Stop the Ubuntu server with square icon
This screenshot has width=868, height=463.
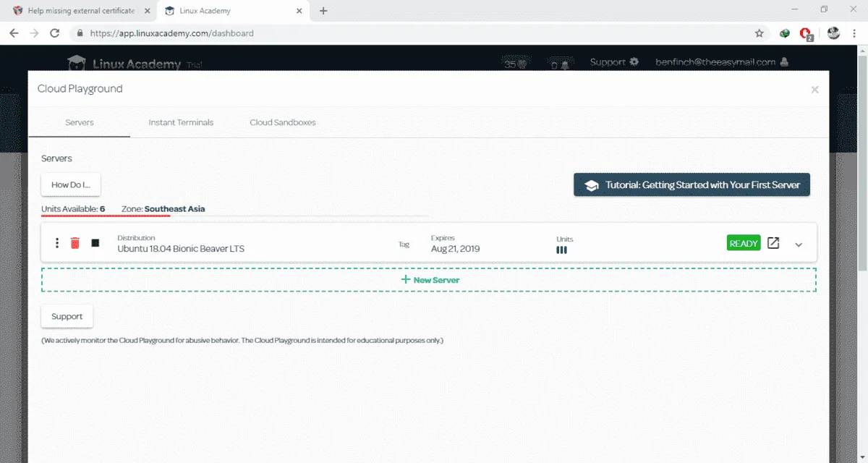[x=95, y=243]
